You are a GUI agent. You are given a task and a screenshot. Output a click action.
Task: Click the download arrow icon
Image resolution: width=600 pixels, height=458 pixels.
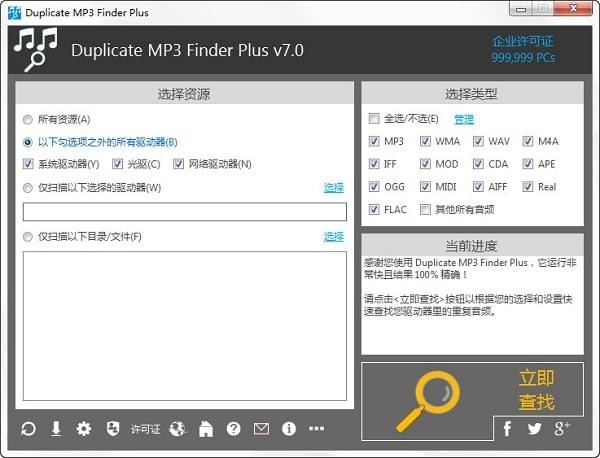[56, 429]
